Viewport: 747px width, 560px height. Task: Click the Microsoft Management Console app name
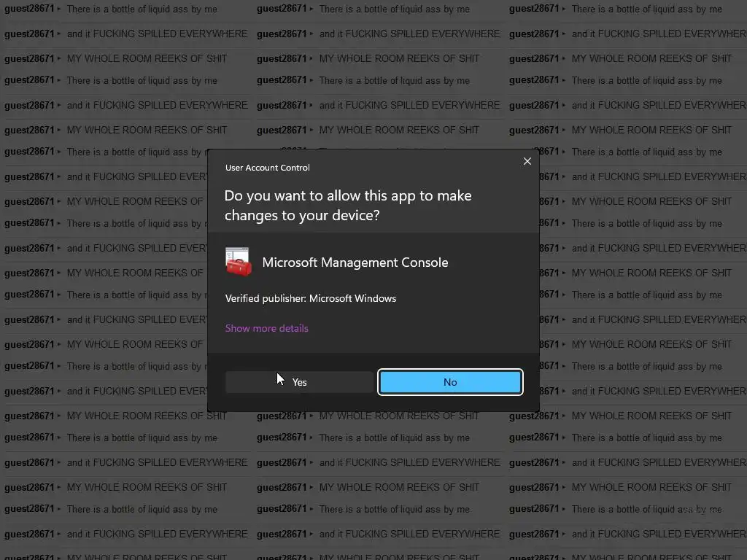click(x=355, y=262)
